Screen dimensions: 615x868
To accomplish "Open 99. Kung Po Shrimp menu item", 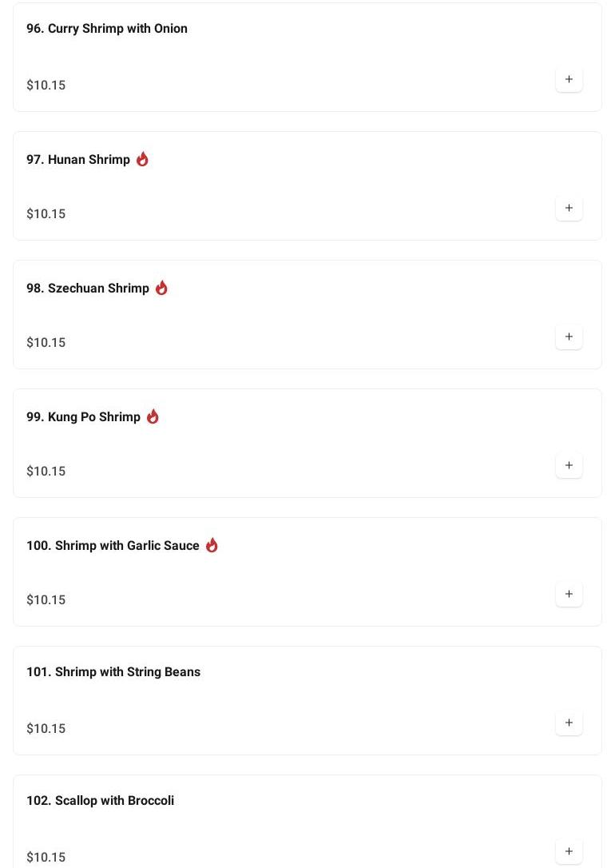I will [83, 417].
